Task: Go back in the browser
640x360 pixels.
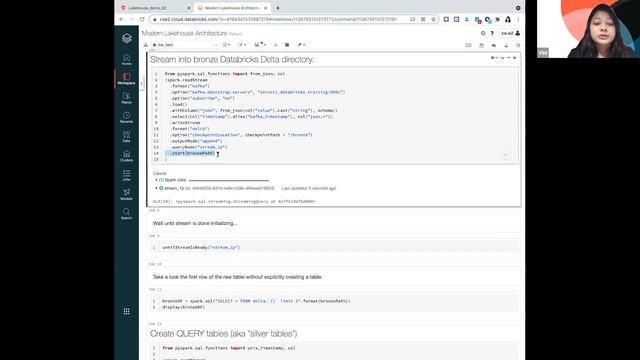Action: click(121, 19)
